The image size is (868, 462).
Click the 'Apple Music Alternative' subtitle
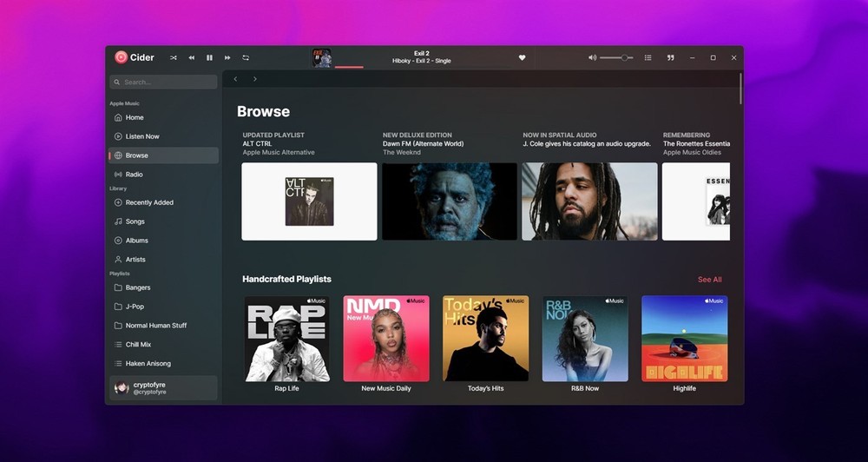coord(279,152)
